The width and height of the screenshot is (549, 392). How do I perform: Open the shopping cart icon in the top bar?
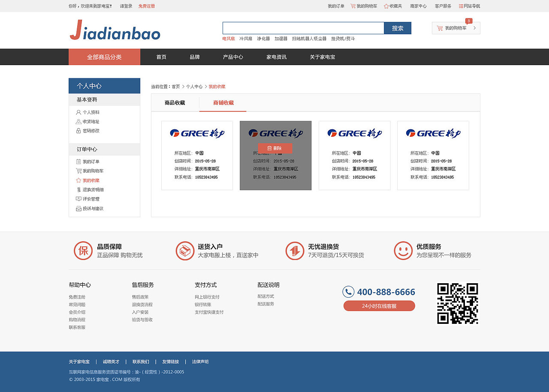[353, 6]
